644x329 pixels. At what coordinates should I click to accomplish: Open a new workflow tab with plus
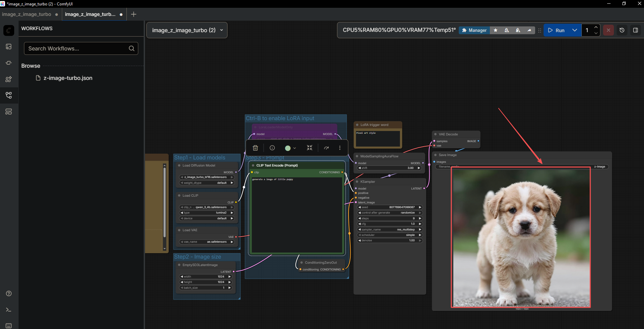(134, 14)
